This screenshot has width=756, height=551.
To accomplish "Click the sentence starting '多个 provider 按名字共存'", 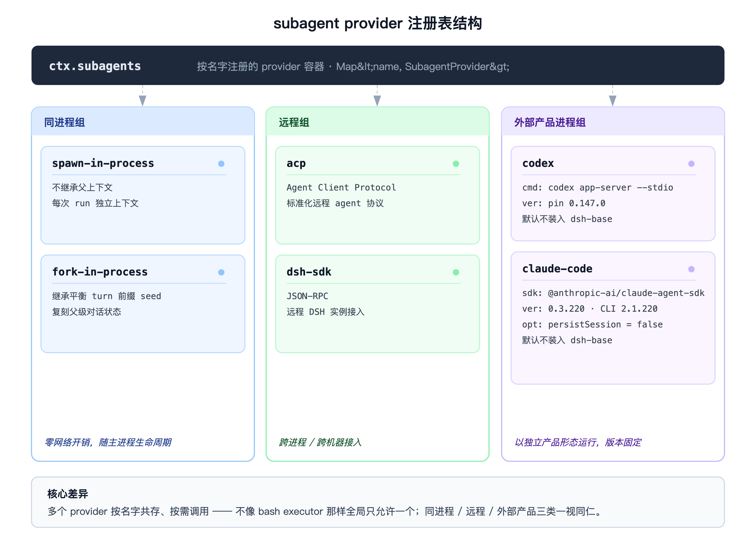I will point(325,511).
